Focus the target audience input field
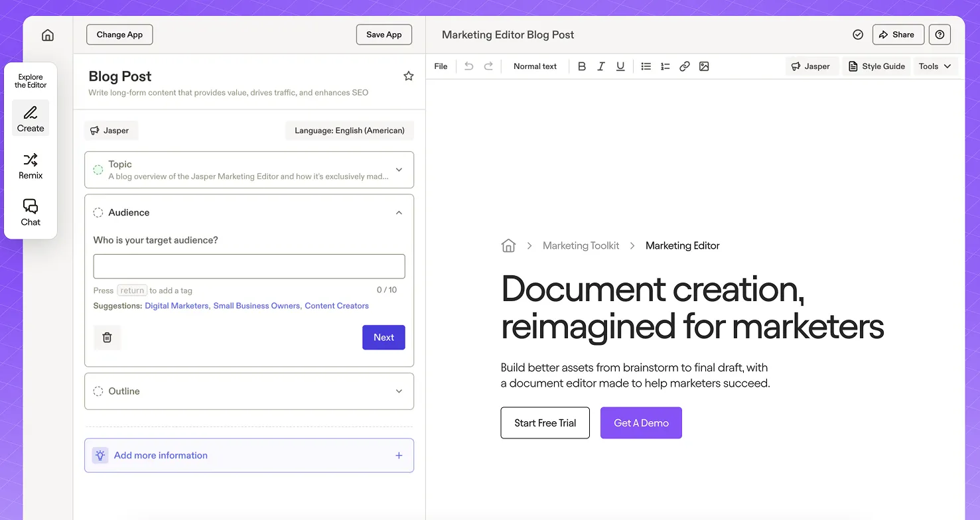This screenshot has width=980, height=520. [x=249, y=266]
